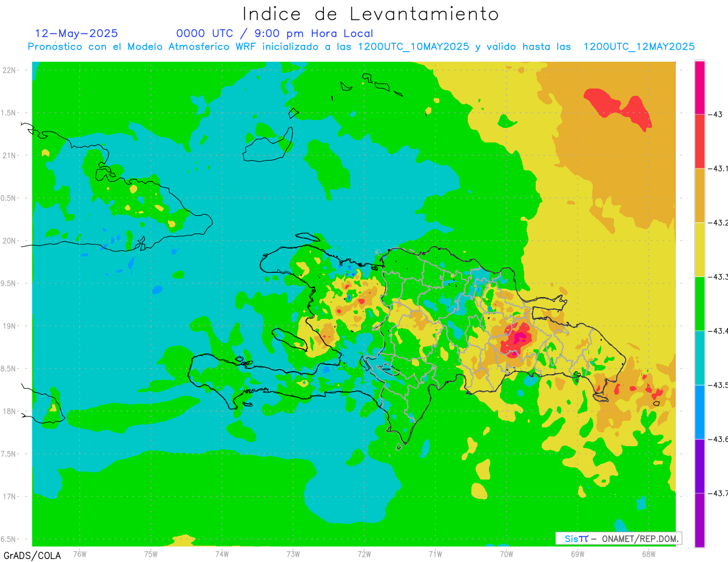
Task: Click the '-43.2' legend value
Action: (719, 222)
